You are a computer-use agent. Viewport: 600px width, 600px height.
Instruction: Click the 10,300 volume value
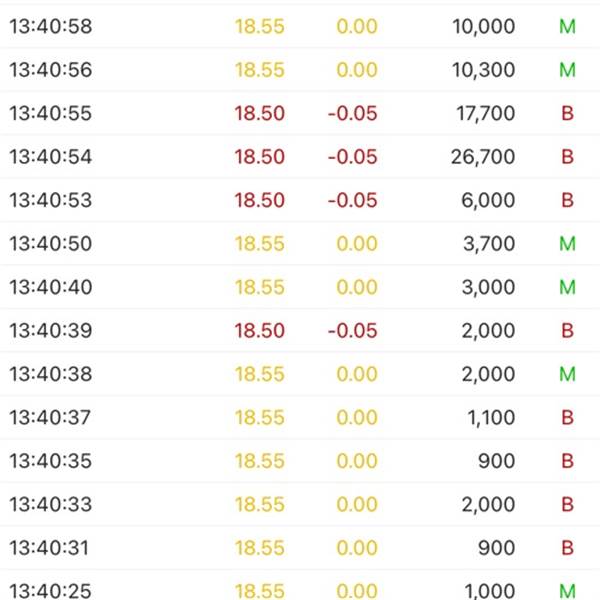tap(483, 70)
